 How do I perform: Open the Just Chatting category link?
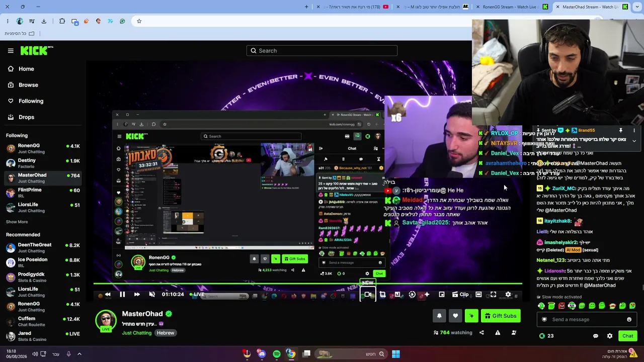click(136, 333)
